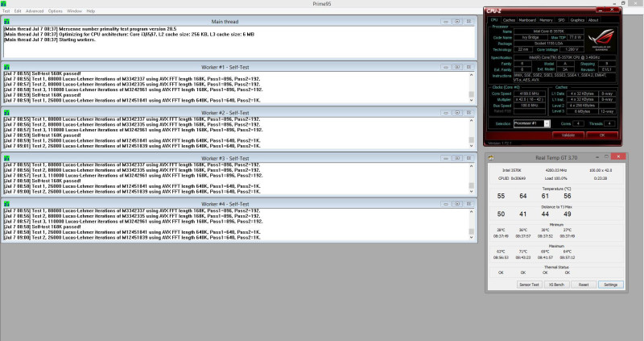
Task: Click the Worker #3 Self-Test window icon
Action: click(6, 158)
